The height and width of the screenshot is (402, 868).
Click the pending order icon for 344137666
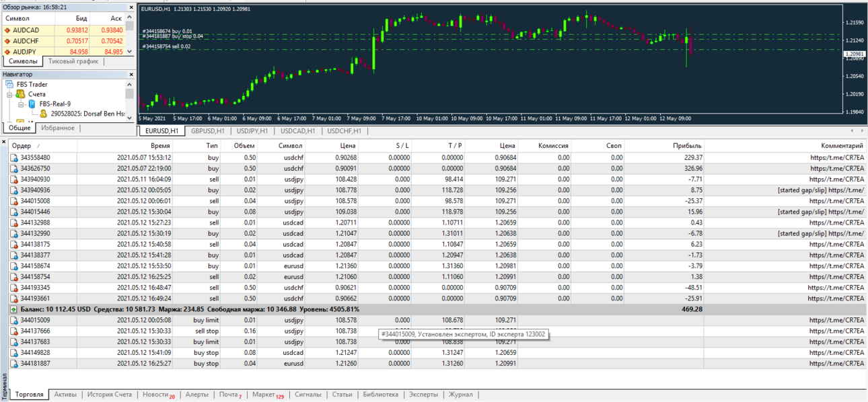(x=15, y=331)
